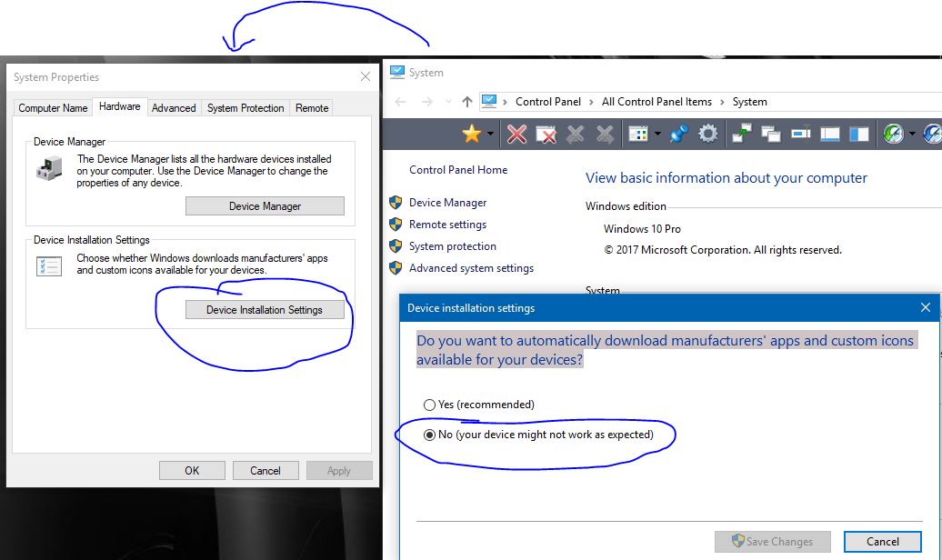Viewport: 942px width, 560px height.
Task: Close the System Properties dialog
Action: pos(366,76)
